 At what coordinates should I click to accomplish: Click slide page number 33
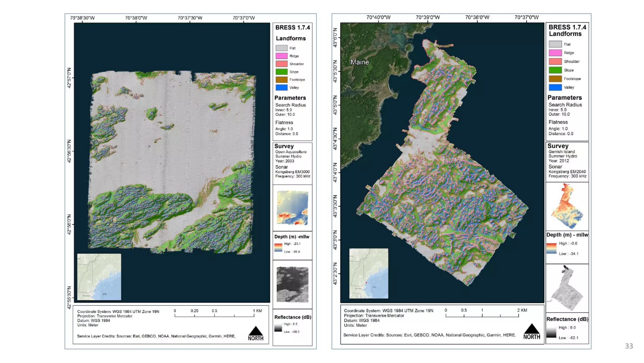629,346
